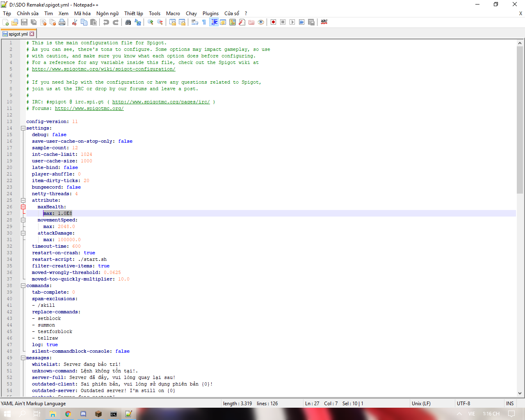This screenshot has height=420, width=525.
Task: Click the spigot-configuration wiki URL
Action: [103, 69]
